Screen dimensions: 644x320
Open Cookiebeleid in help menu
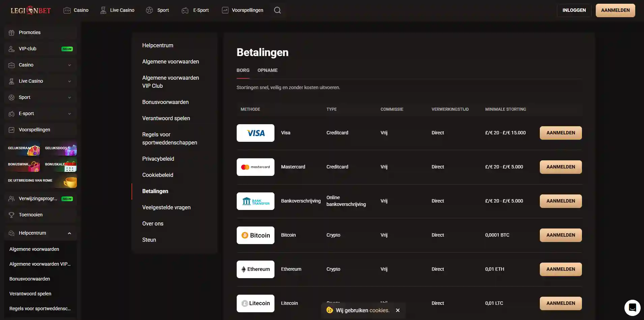coord(158,175)
